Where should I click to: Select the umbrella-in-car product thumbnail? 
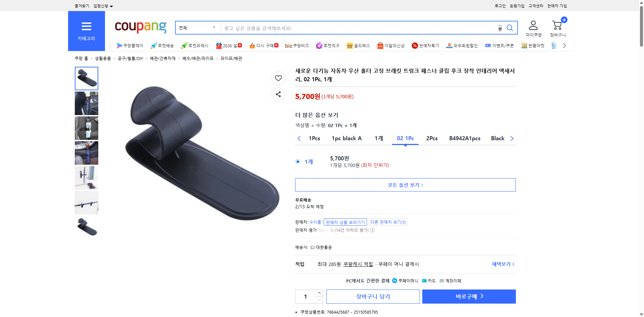point(86,103)
